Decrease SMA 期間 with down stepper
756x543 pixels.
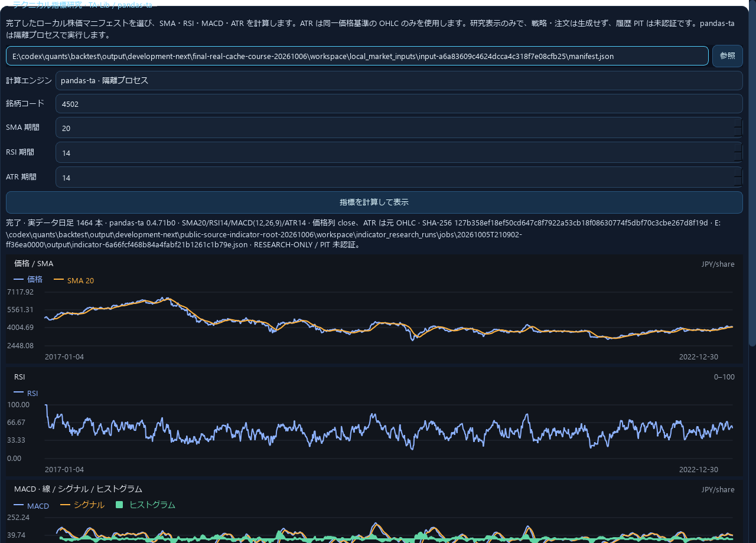[x=738, y=133]
